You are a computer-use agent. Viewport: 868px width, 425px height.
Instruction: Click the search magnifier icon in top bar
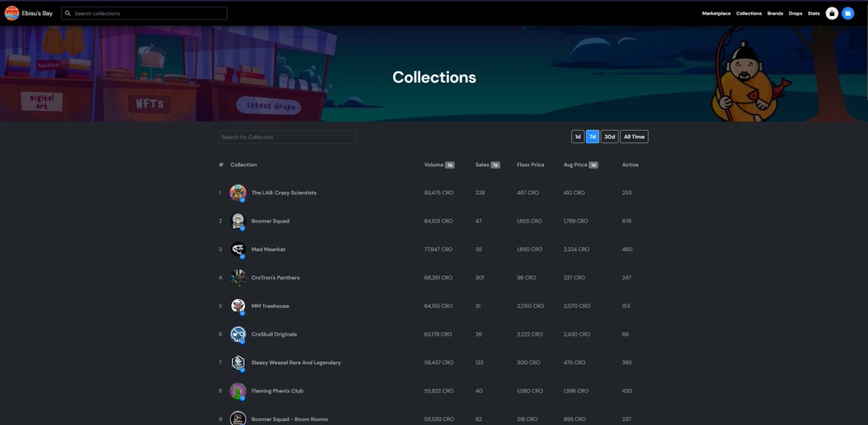point(68,13)
